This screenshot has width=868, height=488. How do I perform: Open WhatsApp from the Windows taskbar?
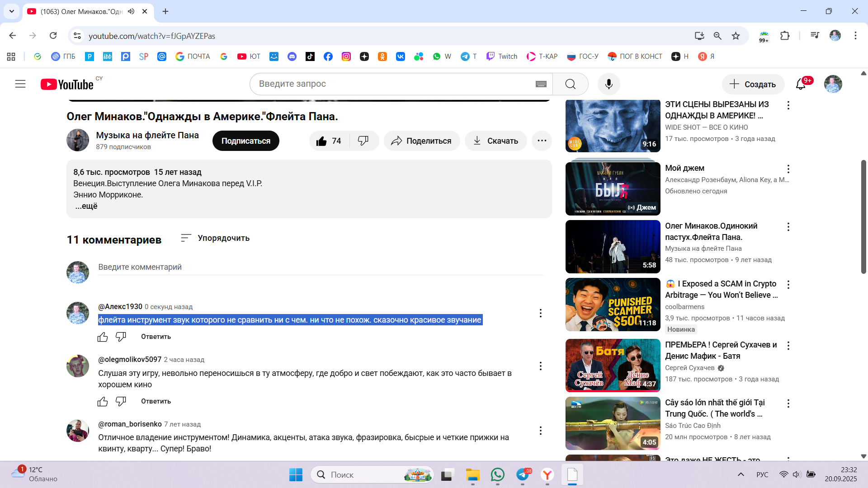497,475
